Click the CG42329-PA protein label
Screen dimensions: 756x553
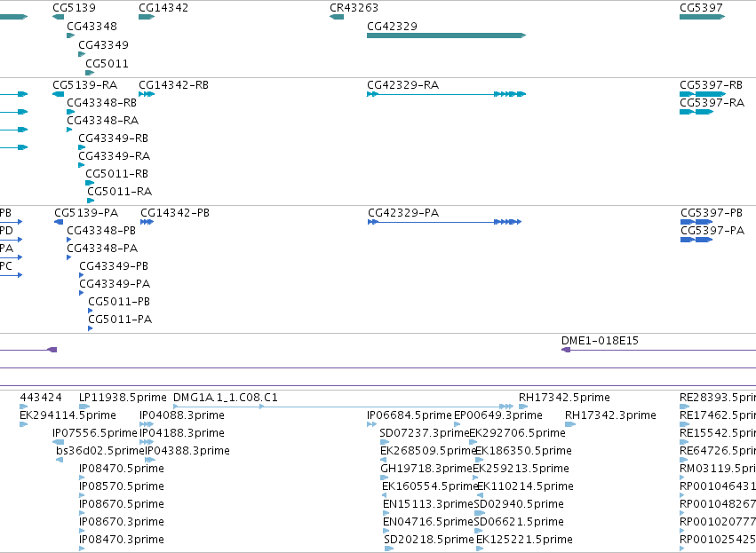403,213
